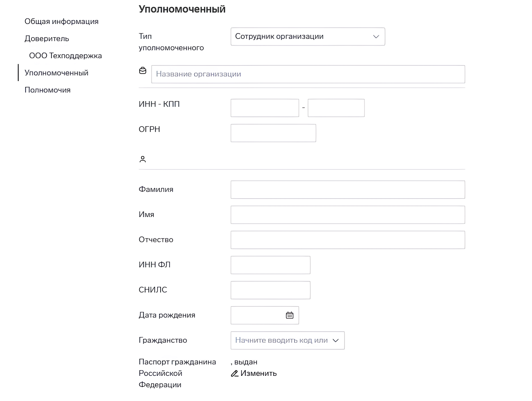Screen dimensions: 532x401
Task: Select Сотрудник организации combo box
Action: click(x=308, y=37)
